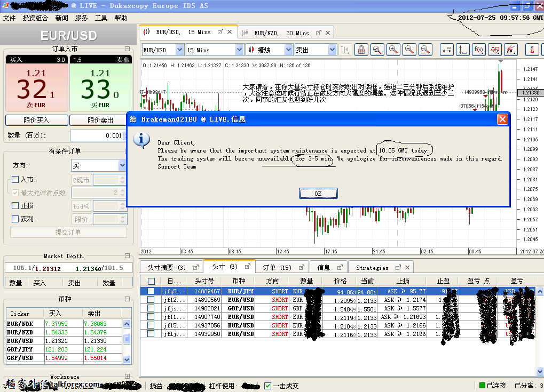Check the select-all box in positions header
Image resolution: width=544 pixels, height=392 pixels.
click(x=151, y=281)
